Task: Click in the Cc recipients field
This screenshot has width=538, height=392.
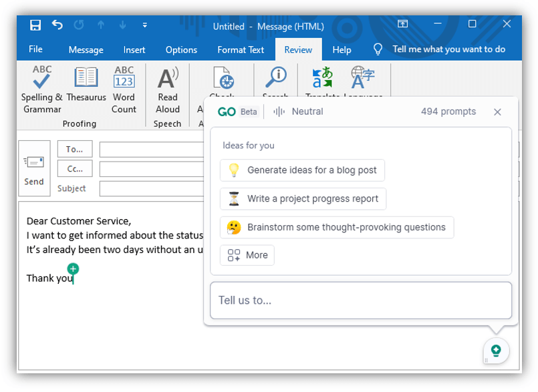Action: tap(151, 169)
